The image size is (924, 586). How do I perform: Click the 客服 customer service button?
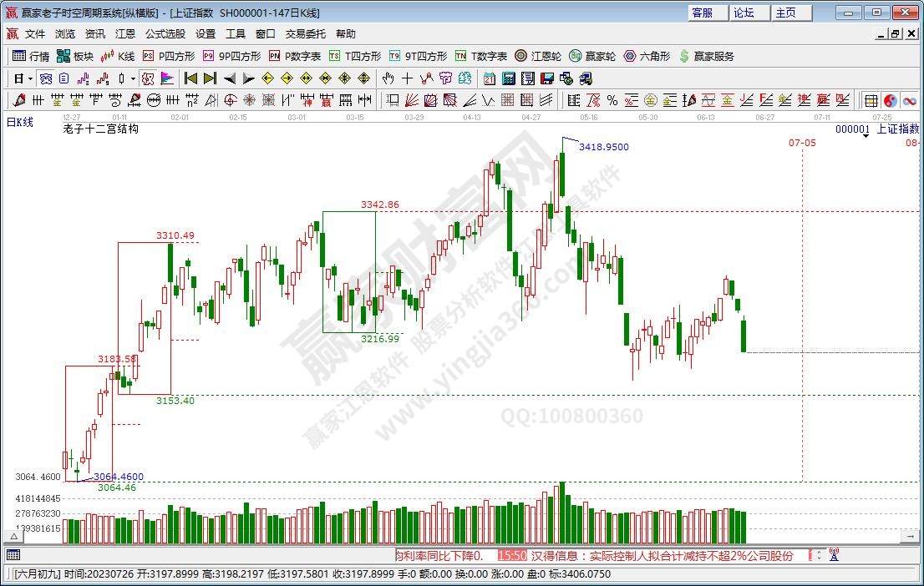coord(703,13)
